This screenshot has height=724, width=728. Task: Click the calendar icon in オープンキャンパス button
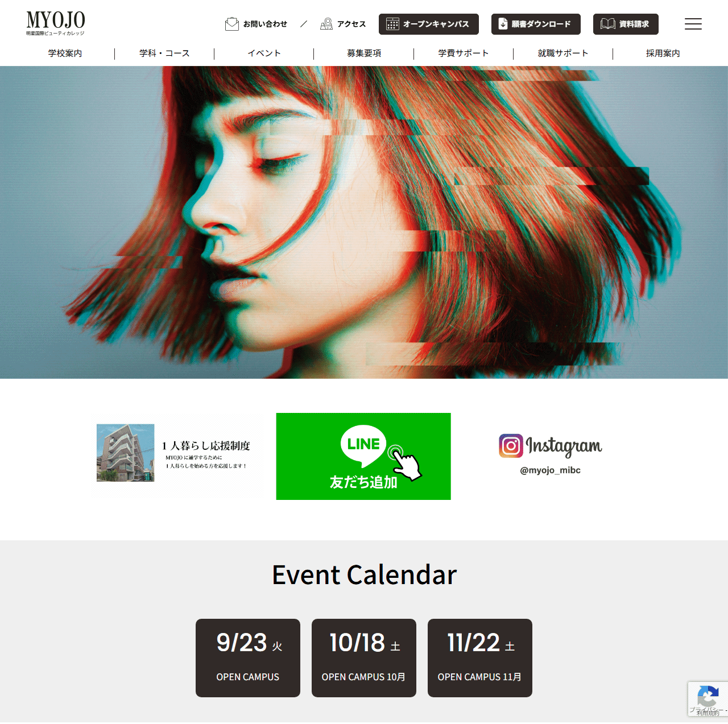point(392,24)
